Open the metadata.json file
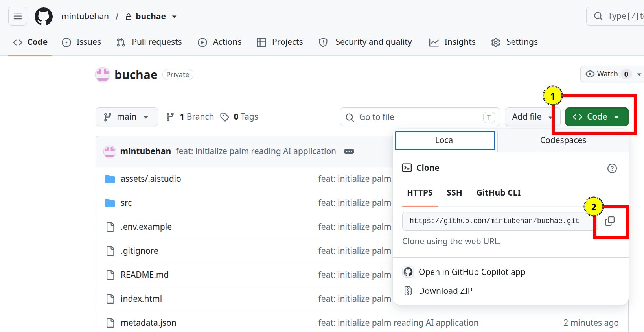Image resolution: width=644 pixels, height=332 pixels. point(149,323)
